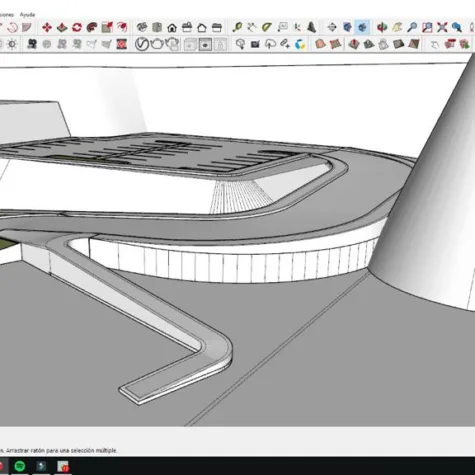Screen dimensions: 475x475
Task: Select the Move tool with red arrows
Action: pyautogui.click(x=47, y=27)
